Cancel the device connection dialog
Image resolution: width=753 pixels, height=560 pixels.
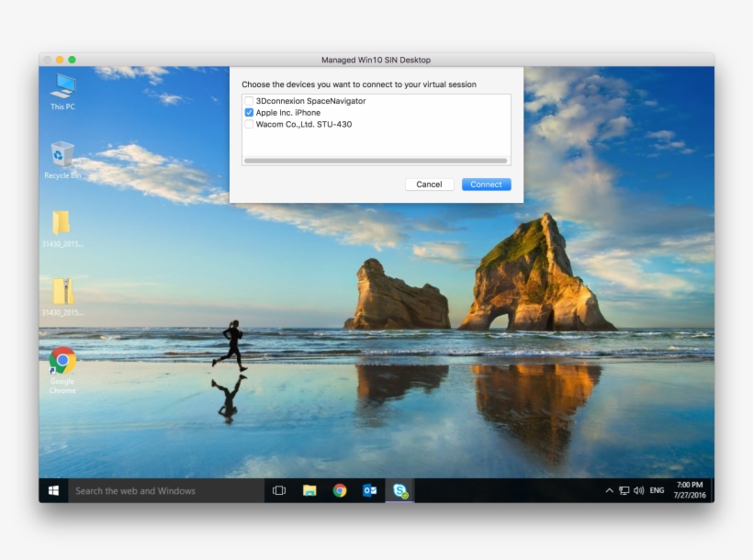429,184
